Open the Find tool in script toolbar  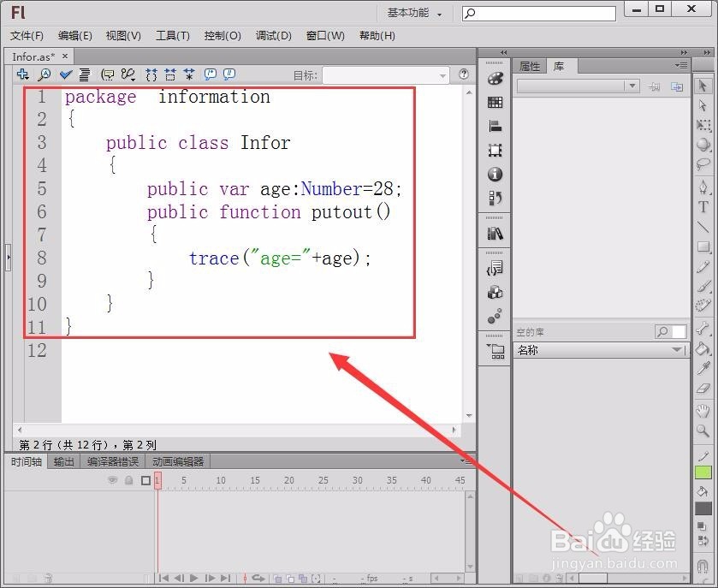(x=45, y=74)
